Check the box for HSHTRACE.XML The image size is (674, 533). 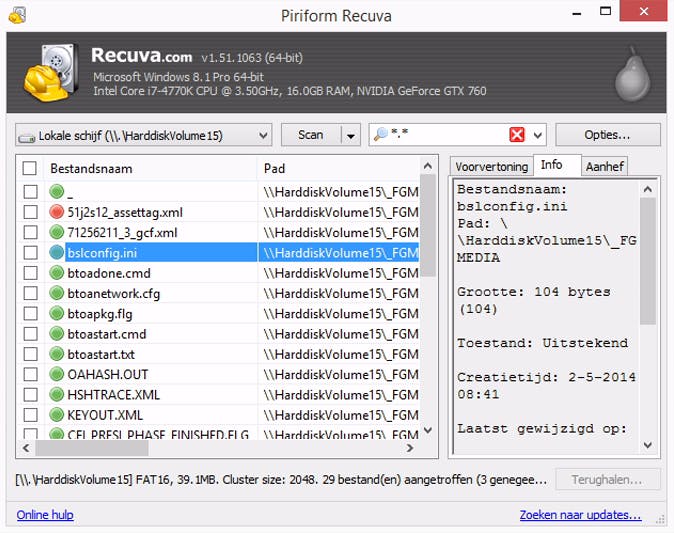coord(30,394)
